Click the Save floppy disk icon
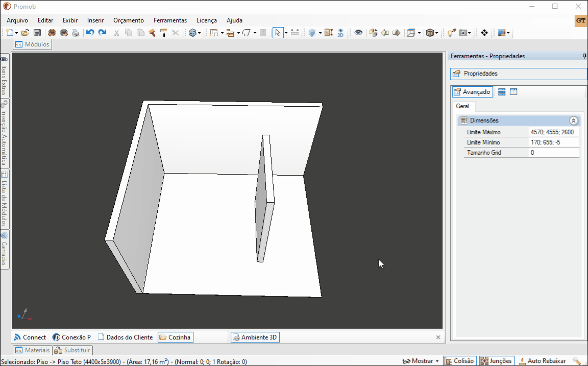Viewport: 588px width, 366px height. 37,33
